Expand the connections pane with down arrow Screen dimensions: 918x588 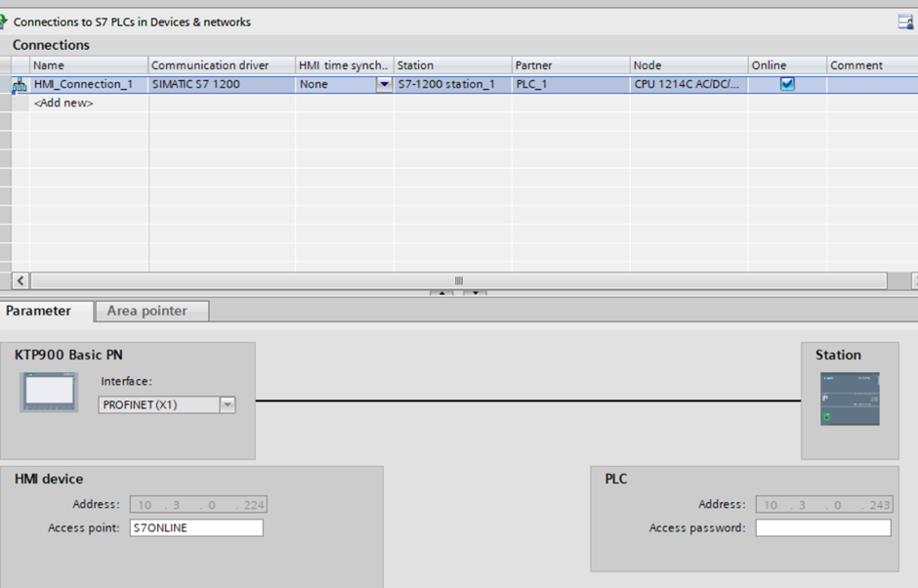point(475,292)
